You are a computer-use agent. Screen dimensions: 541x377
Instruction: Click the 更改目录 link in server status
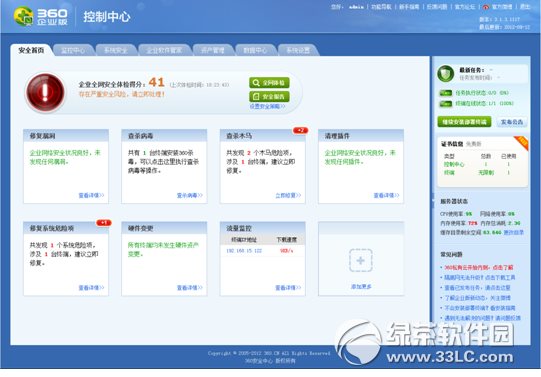513,232
